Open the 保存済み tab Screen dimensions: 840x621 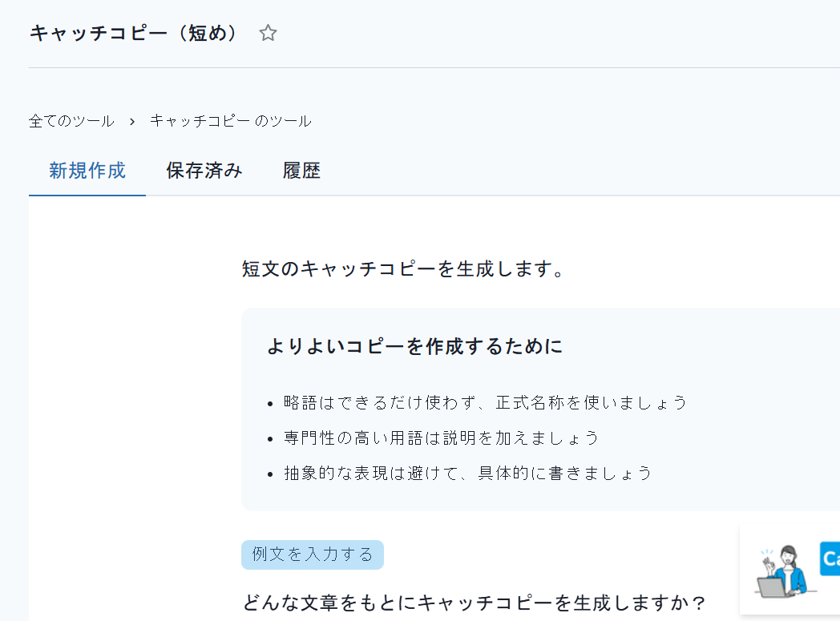(x=204, y=171)
